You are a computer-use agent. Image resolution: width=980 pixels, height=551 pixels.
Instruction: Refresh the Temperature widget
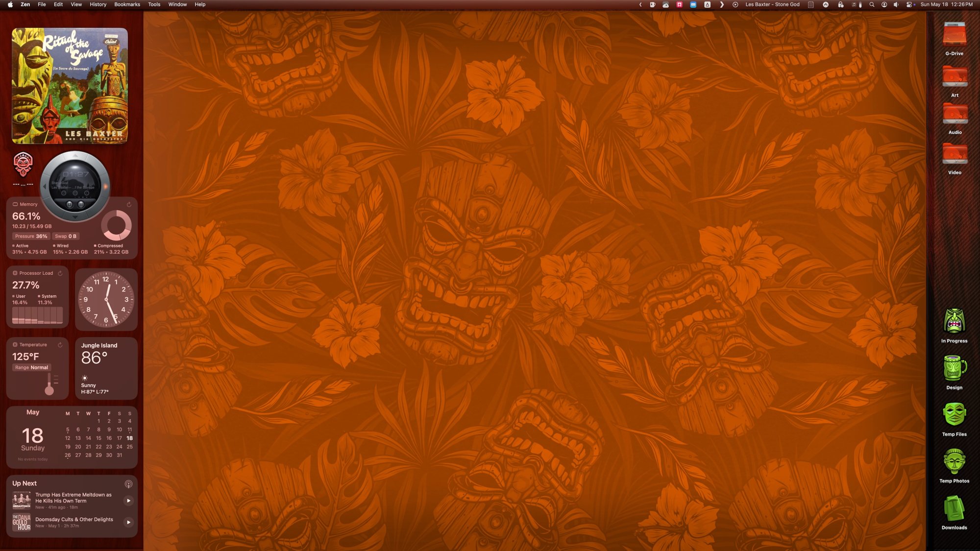click(60, 345)
